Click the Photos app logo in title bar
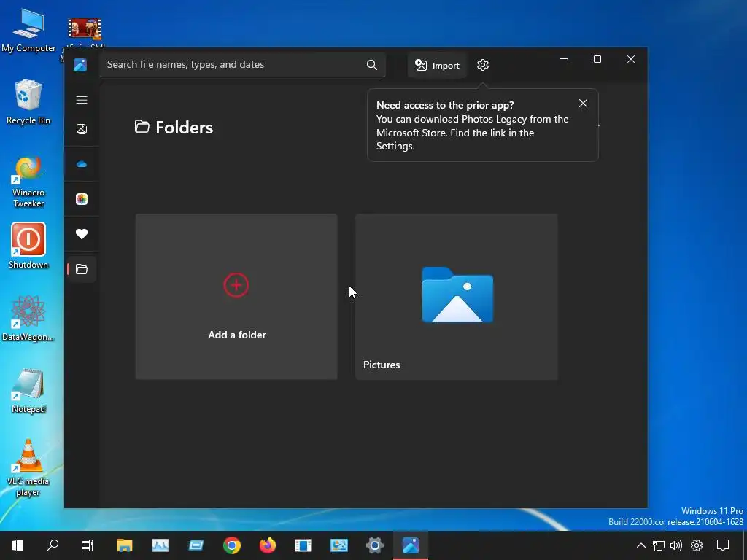 point(80,65)
